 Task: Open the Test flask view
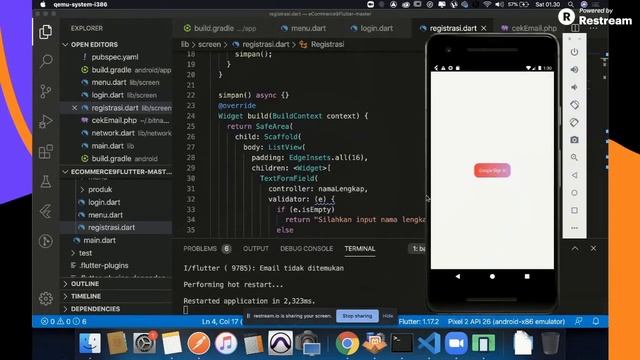pos(46,181)
